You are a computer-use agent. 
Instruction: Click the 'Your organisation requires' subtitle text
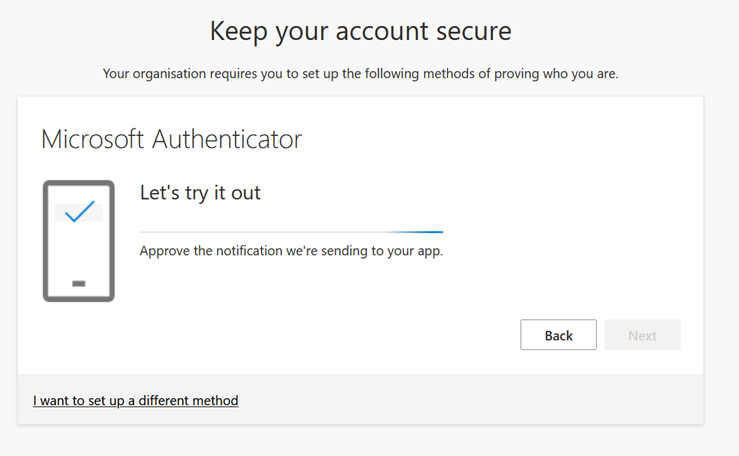pos(360,74)
